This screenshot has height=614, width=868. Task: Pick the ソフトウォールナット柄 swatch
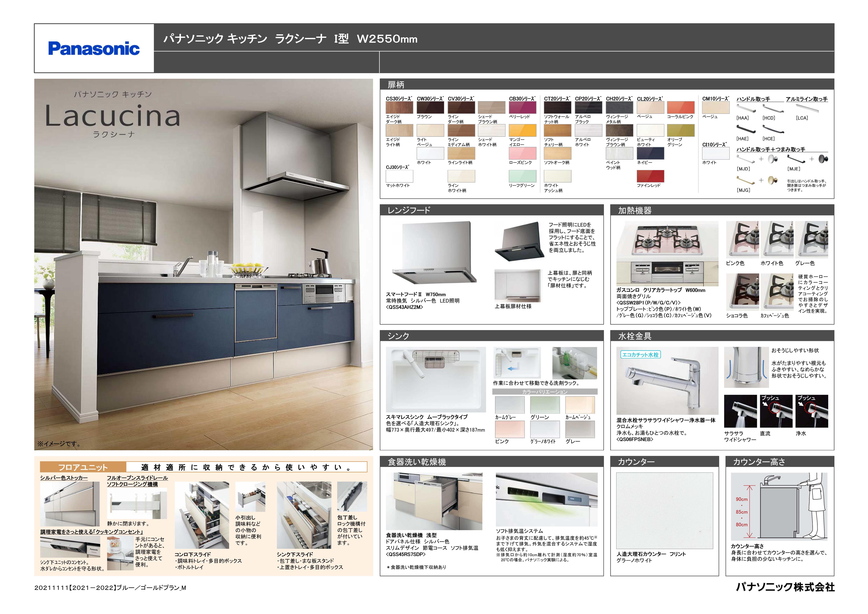tap(558, 107)
